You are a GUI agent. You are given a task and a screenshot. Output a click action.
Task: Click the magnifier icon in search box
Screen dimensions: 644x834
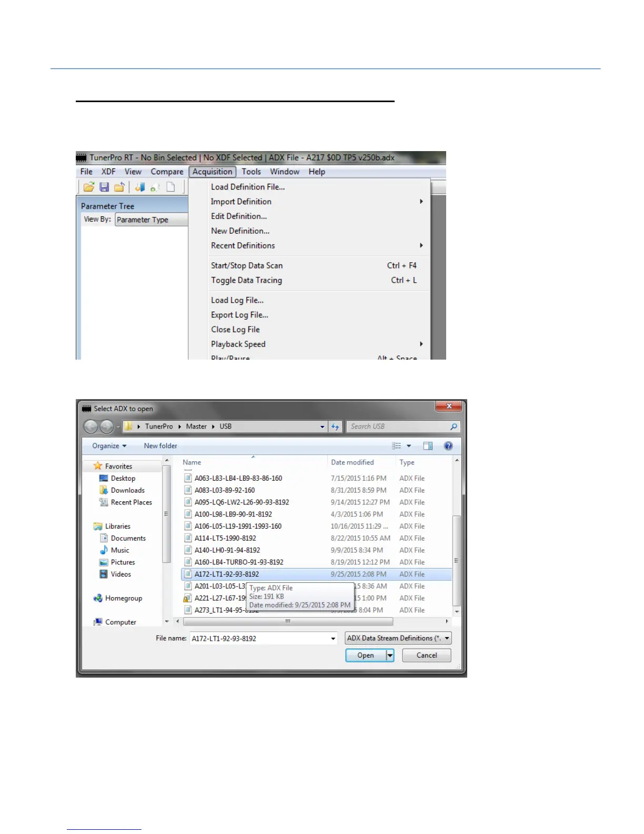[454, 426]
